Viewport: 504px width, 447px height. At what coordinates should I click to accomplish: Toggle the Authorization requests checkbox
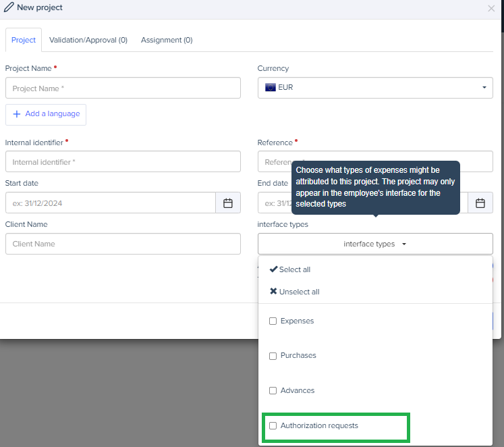coord(273,426)
